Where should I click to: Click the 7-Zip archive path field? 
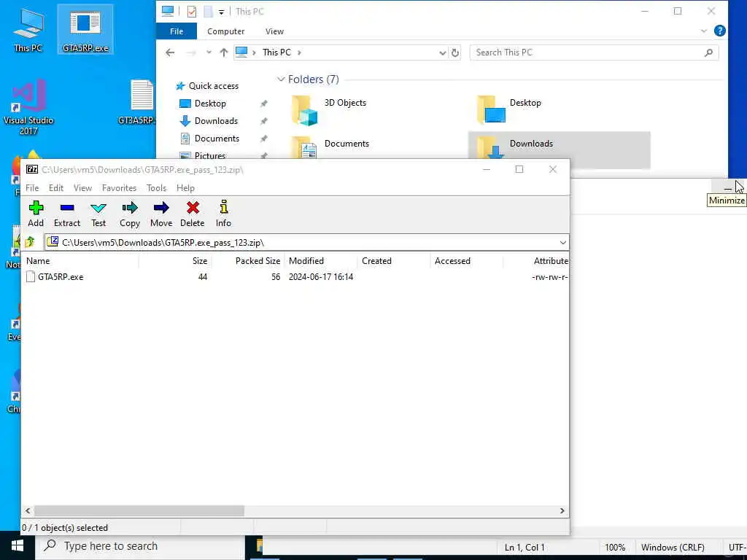[x=307, y=242]
